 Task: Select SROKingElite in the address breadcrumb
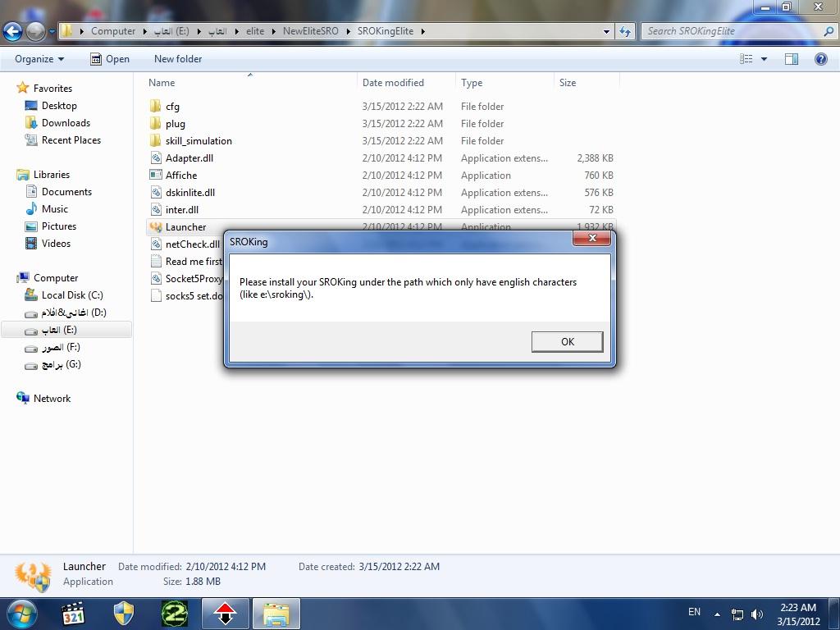pyautogui.click(x=386, y=31)
